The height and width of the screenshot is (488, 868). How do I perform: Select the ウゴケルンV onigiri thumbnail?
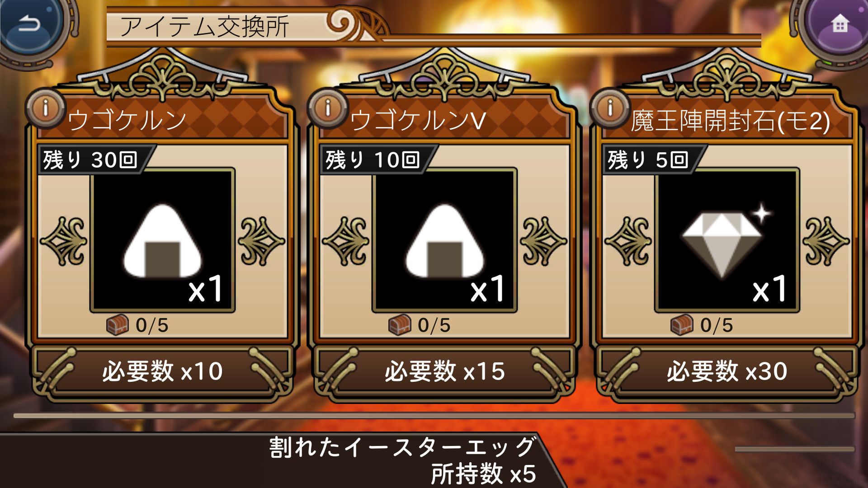pos(445,240)
